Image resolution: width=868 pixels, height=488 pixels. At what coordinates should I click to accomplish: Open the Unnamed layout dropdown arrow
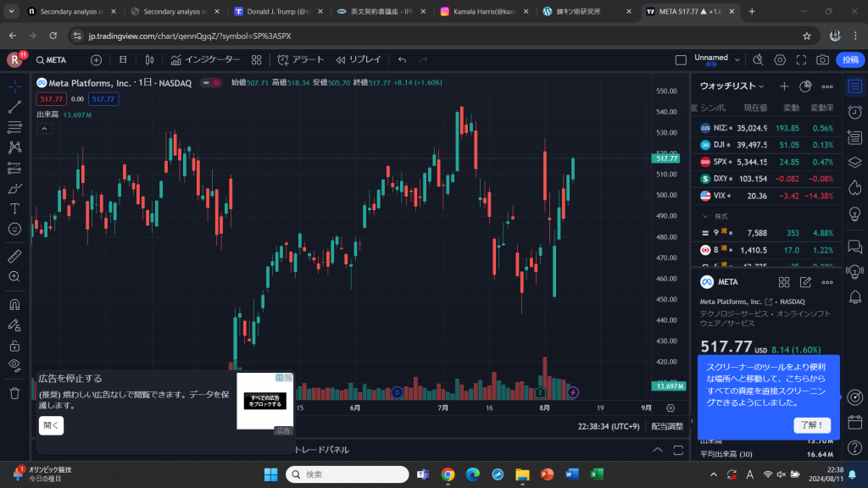point(737,60)
